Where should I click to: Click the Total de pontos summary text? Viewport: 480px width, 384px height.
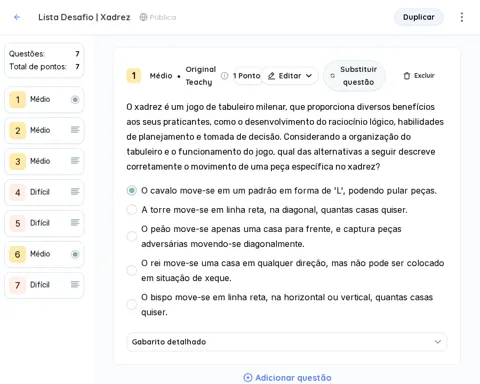(x=38, y=67)
